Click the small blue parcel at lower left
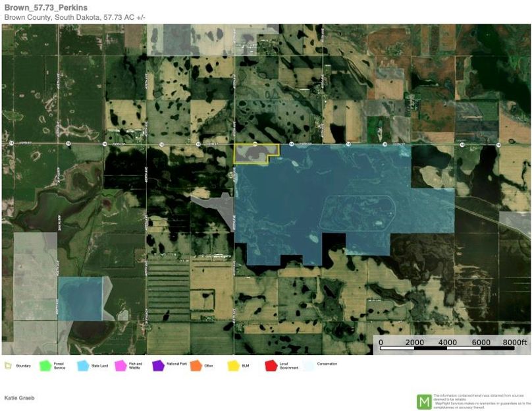The image size is (532, 411). coord(80,298)
